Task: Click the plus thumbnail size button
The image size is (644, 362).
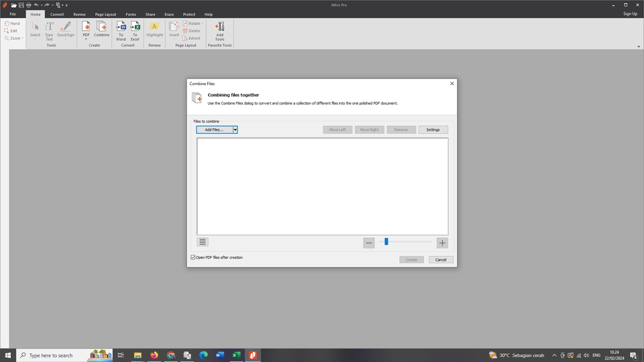Action: pyautogui.click(x=442, y=243)
